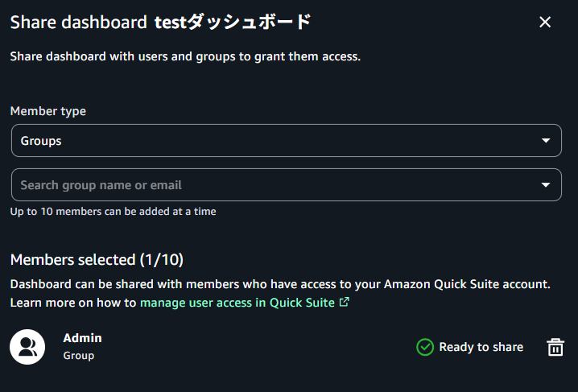Open manage user access in Quick Suite link
Image resolution: width=578 pixels, height=392 pixels.
pyautogui.click(x=237, y=303)
